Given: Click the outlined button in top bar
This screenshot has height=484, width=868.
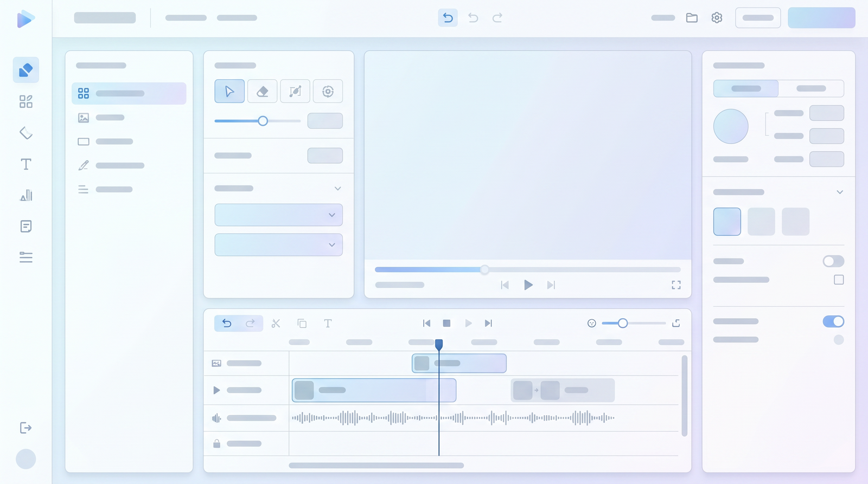Looking at the screenshot, I should (x=758, y=18).
